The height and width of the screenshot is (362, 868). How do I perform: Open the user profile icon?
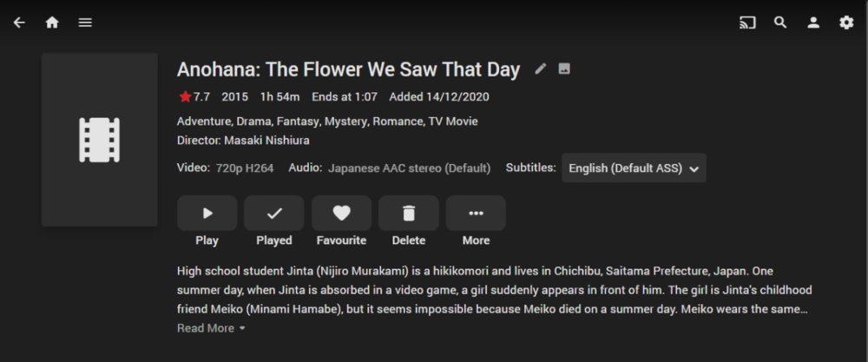(x=813, y=23)
